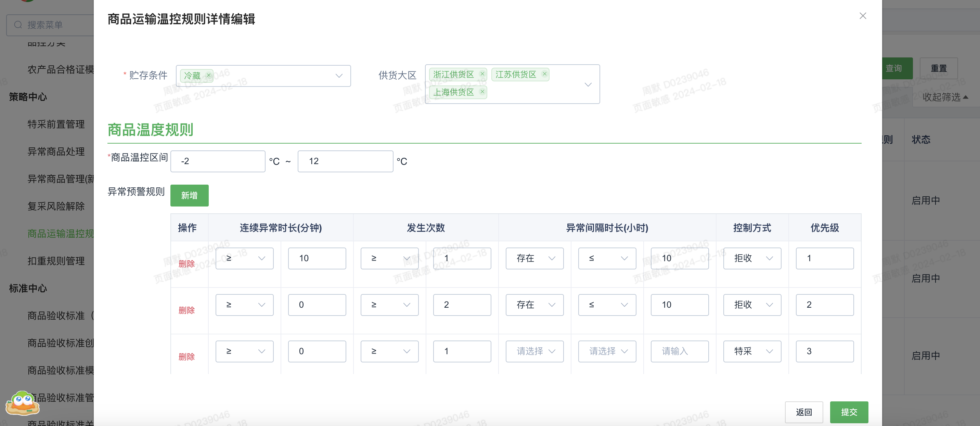Open occurrence operator dropdown in priority 1 row
Screen dimensions: 980x426
[389, 258]
